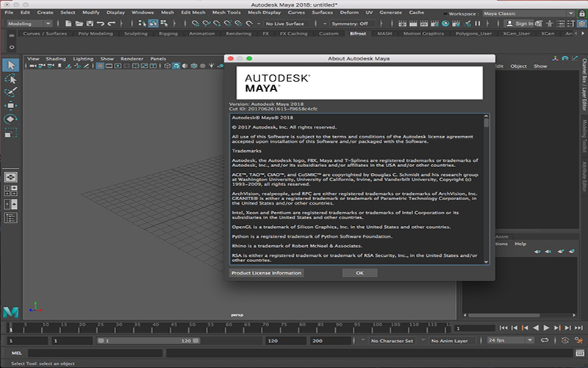Image resolution: width=588 pixels, height=368 pixels.
Task: Click the pause Viewport 2.0 icon
Action: (477, 24)
